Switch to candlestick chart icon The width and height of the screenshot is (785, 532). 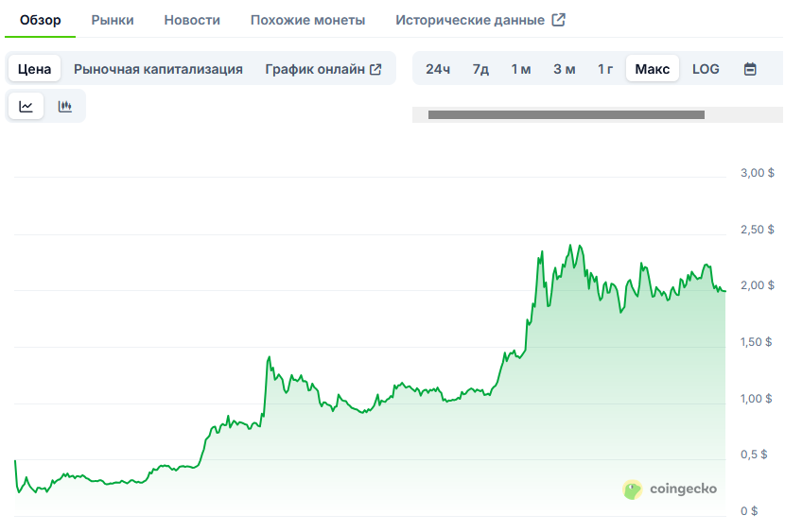tap(65, 106)
